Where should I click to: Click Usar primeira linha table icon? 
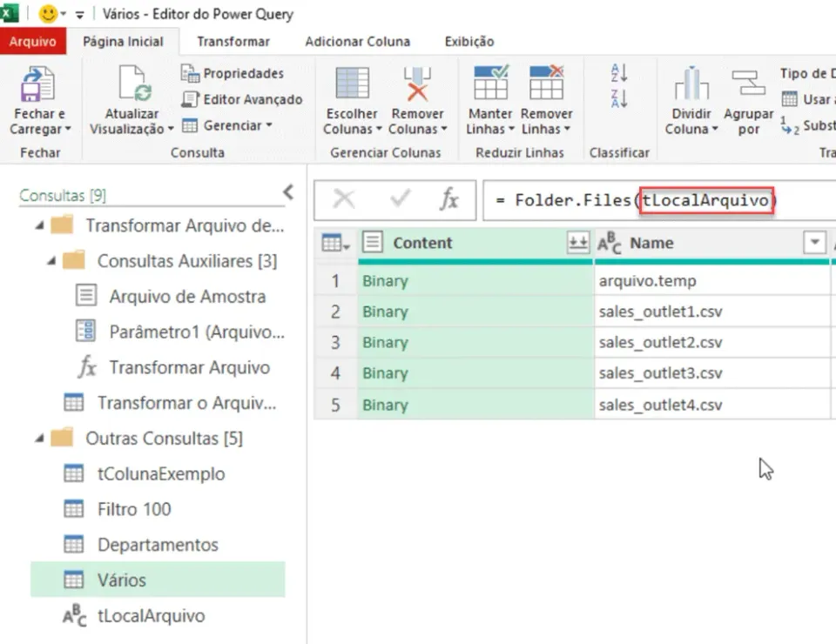point(790,99)
